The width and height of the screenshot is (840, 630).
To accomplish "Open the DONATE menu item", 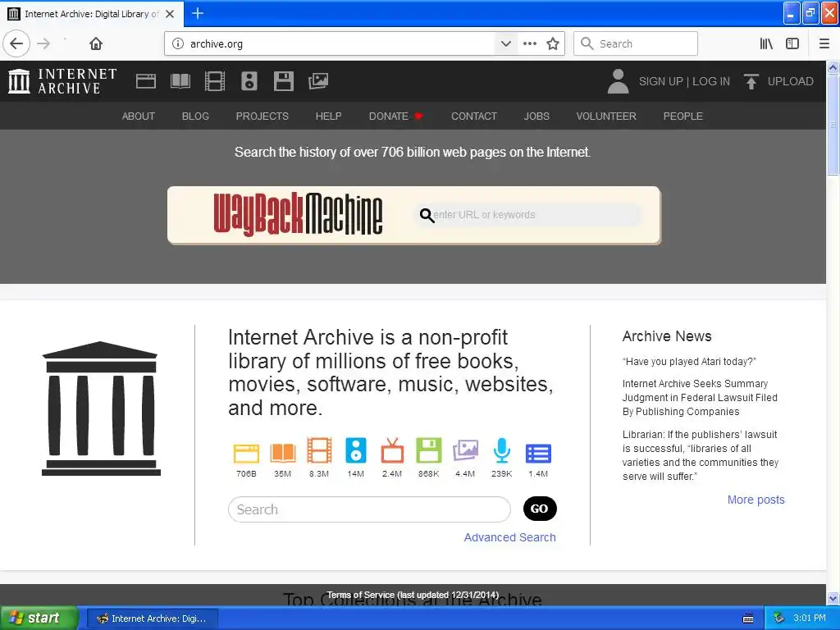I will tap(396, 116).
